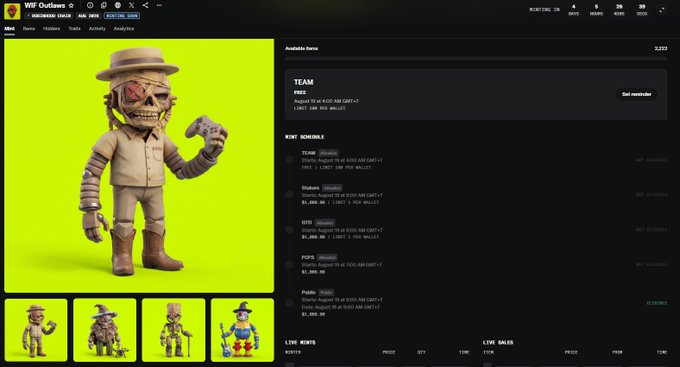The height and width of the screenshot is (367, 680).
Task: Click the AUG date badge
Action: point(88,16)
